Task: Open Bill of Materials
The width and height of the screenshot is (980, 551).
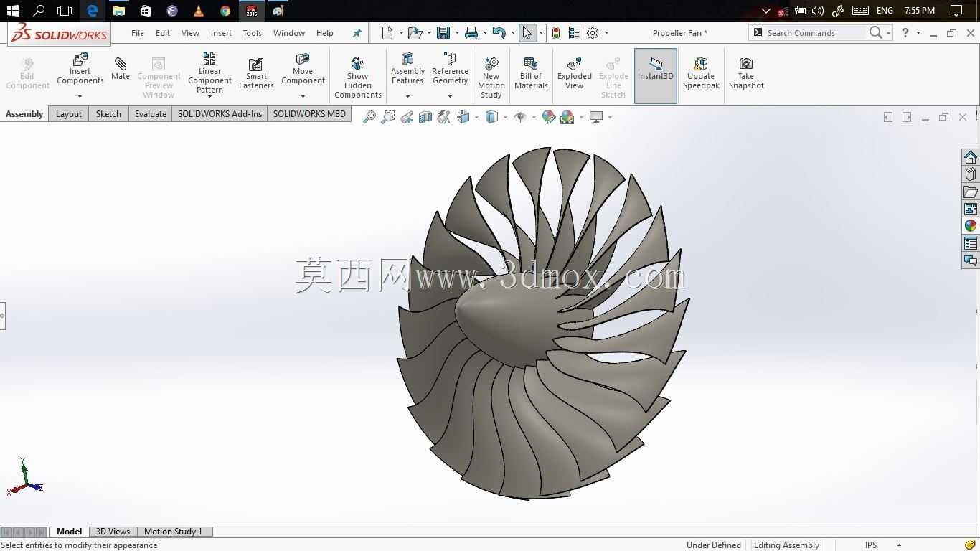Action: (531, 72)
